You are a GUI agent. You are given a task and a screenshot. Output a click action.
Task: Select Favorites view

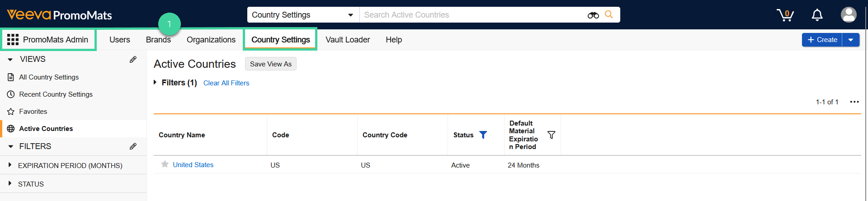[33, 112]
